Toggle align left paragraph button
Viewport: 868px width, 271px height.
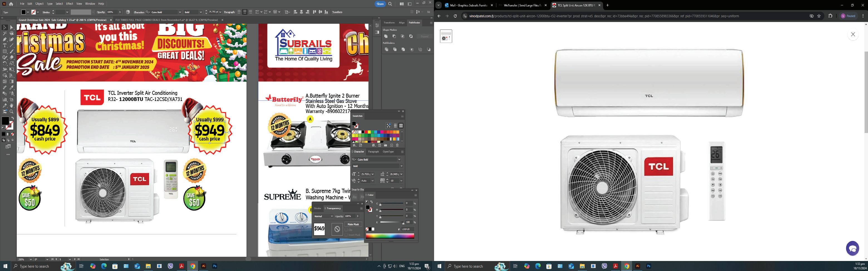point(239,12)
